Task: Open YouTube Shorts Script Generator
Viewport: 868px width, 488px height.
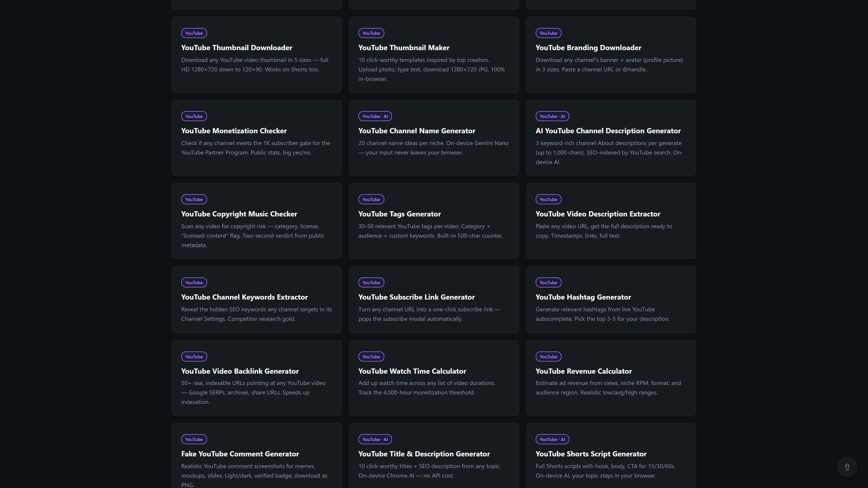Action: pos(591,454)
